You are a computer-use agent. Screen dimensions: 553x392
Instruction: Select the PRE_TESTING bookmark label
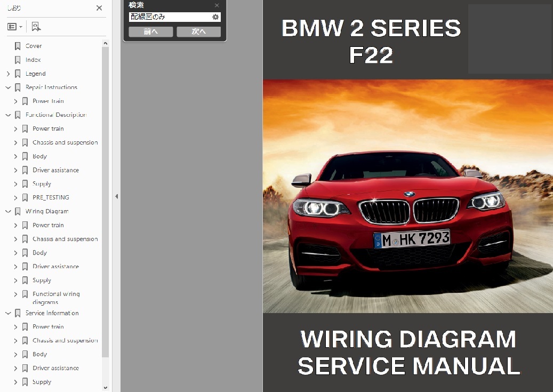click(x=51, y=197)
